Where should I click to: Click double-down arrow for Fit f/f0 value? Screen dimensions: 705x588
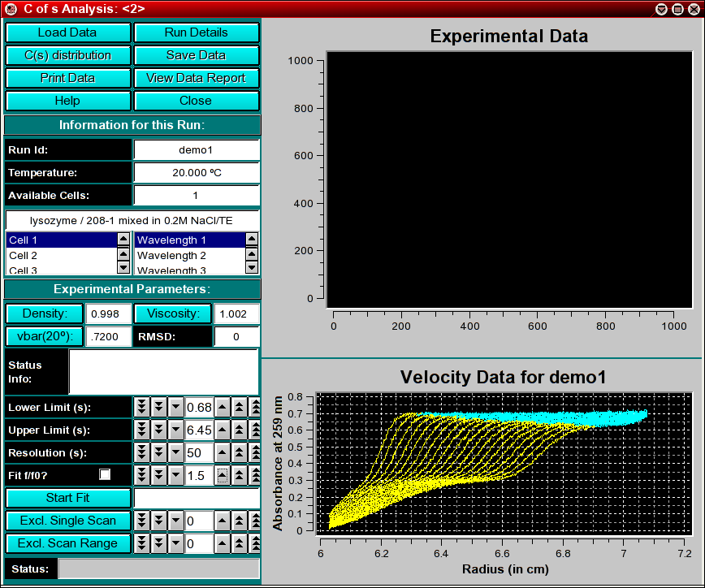159,475
